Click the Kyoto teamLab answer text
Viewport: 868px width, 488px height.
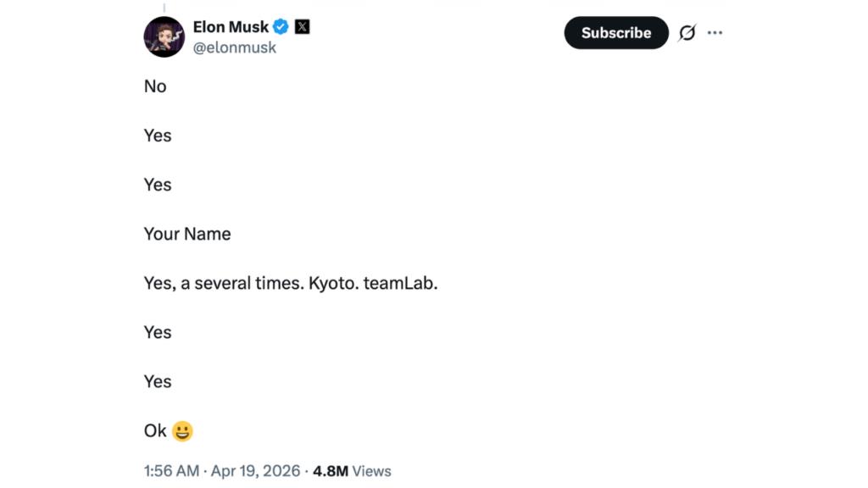click(291, 283)
